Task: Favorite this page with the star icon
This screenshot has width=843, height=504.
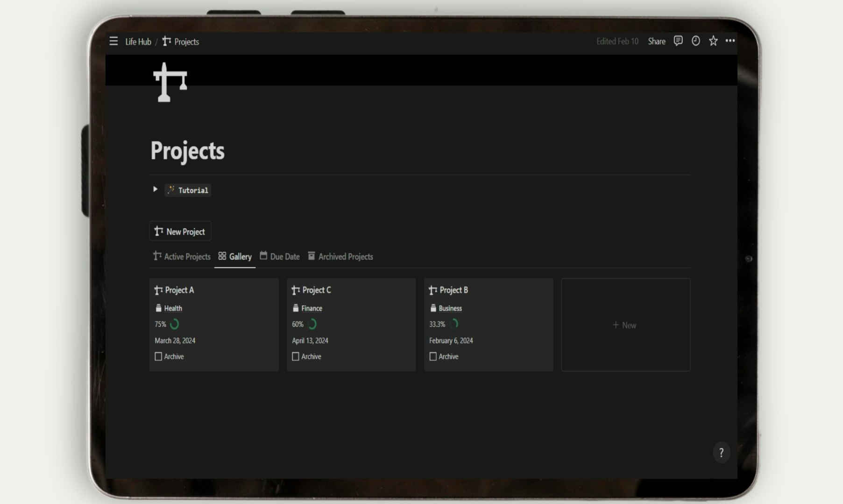Action: click(713, 41)
